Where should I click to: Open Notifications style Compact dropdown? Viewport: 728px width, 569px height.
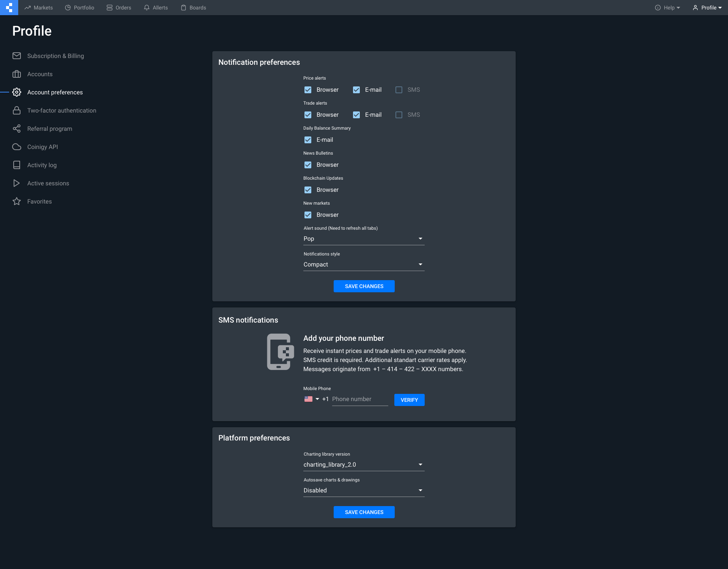(364, 265)
